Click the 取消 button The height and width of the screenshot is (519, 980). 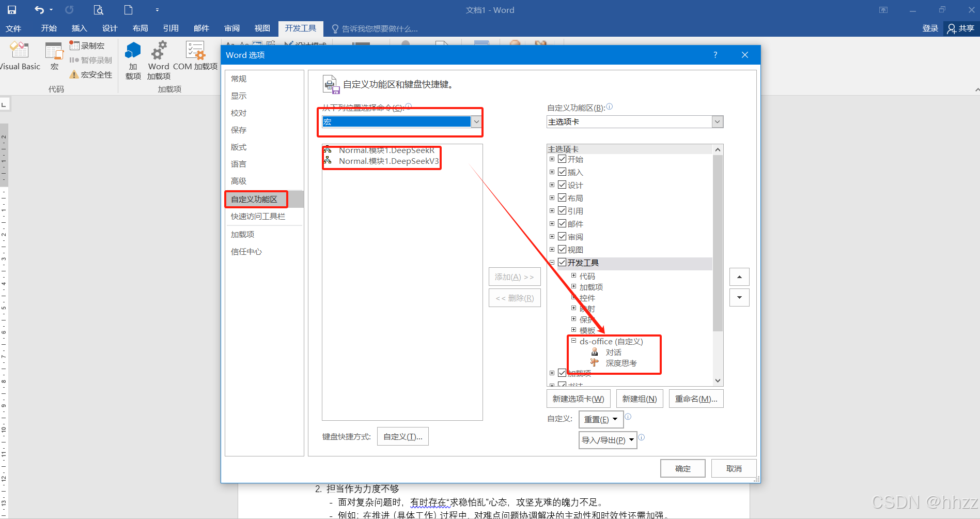pos(734,468)
